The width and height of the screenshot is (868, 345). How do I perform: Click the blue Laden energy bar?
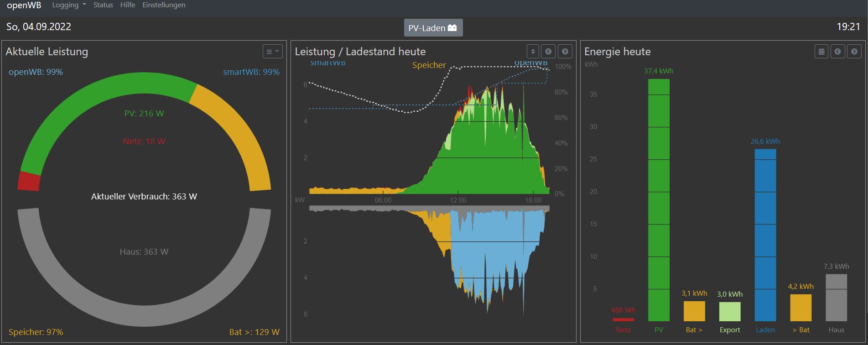pos(765,235)
